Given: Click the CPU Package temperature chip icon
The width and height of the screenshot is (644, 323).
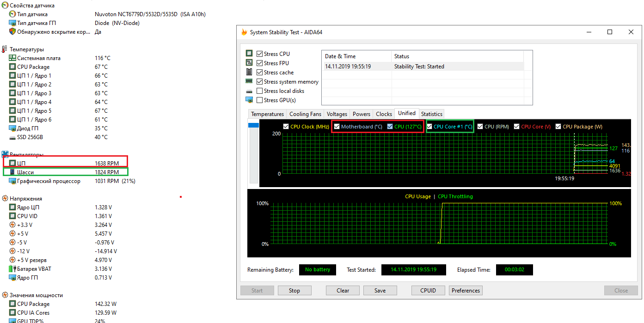Looking at the screenshot, I should 12,67.
